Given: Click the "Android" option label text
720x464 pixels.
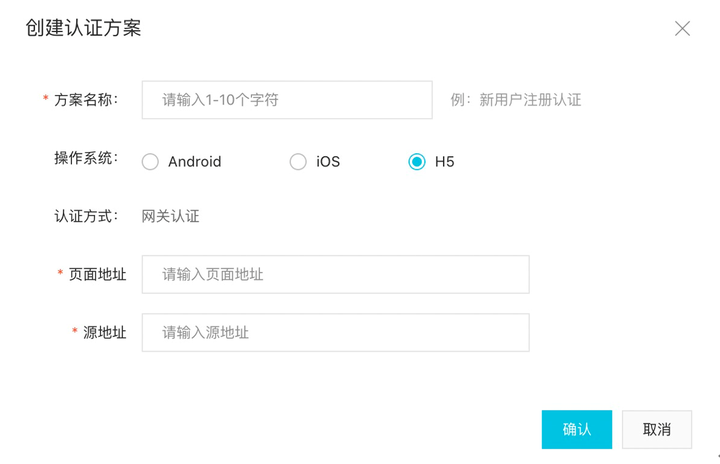Looking at the screenshot, I should click(194, 161).
